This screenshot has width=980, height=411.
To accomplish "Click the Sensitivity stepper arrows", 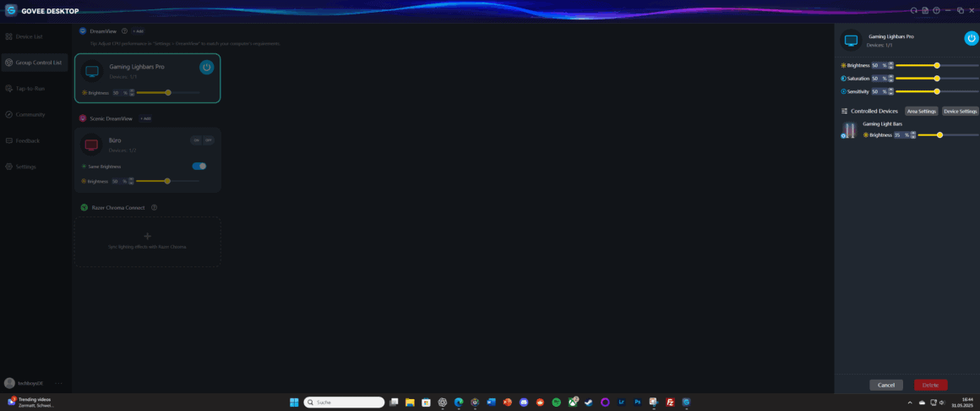I will [890, 91].
